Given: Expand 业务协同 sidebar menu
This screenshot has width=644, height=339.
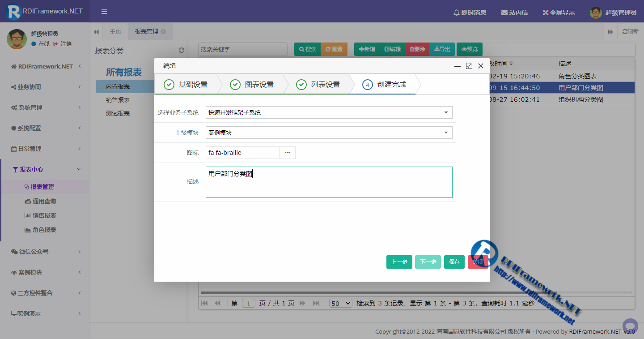Looking at the screenshot, I should coord(45,87).
